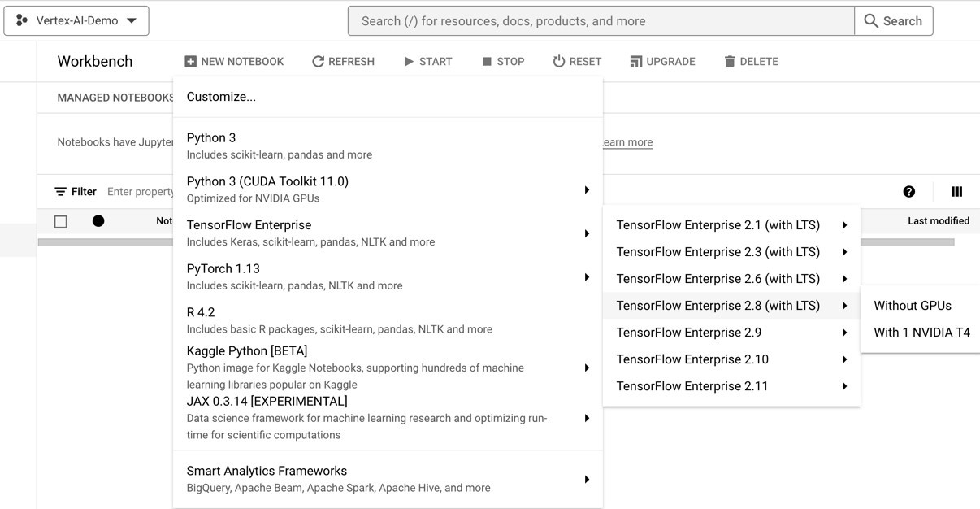This screenshot has width=980, height=509.
Task: Expand the TensorFlow Enterprise submenu arrow
Action: (587, 234)
